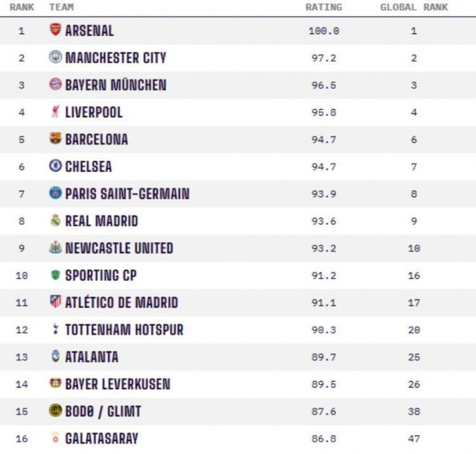This screenshot has width=476, height=454.
Task: Click the Chelsea crest icon
Action: 55,166
